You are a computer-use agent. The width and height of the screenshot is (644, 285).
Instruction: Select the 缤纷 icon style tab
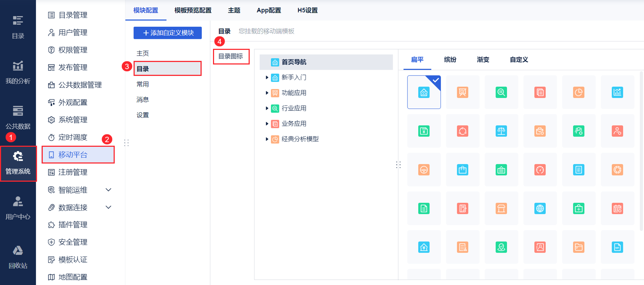click(x=450, y=59)
